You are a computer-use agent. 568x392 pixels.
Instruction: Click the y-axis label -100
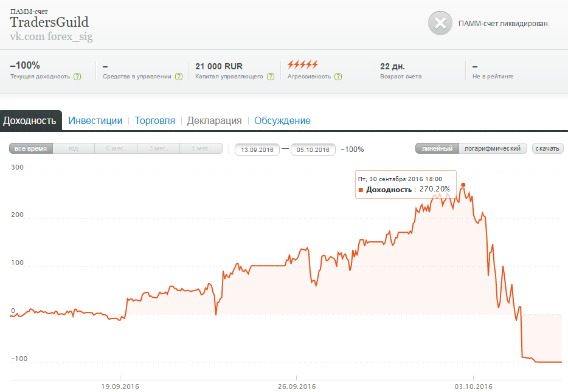pos(19,359)
